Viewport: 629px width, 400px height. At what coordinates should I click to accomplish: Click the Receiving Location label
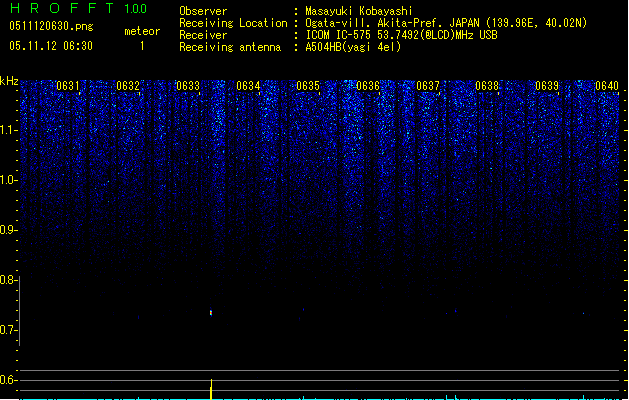pyautogui.click(x=233, y=23)
